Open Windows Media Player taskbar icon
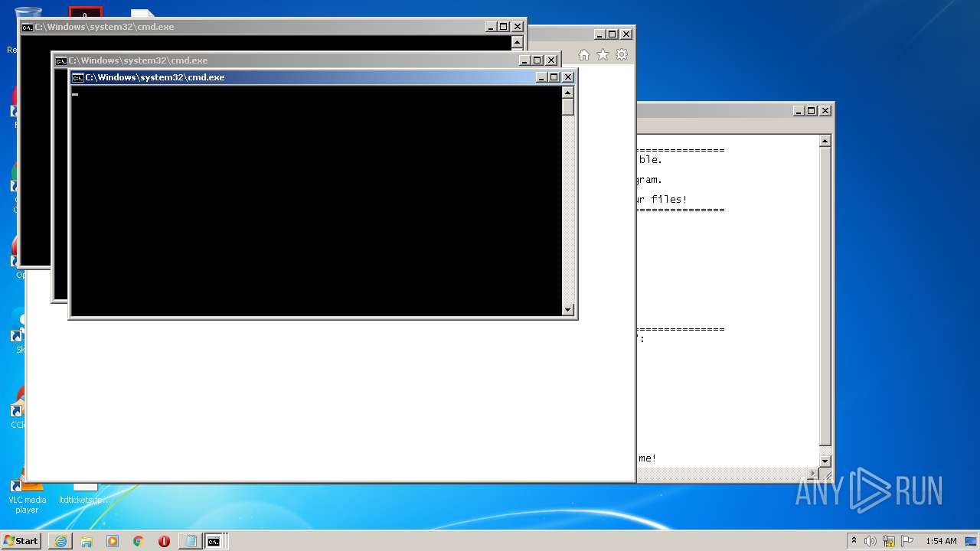 [113, 541]
